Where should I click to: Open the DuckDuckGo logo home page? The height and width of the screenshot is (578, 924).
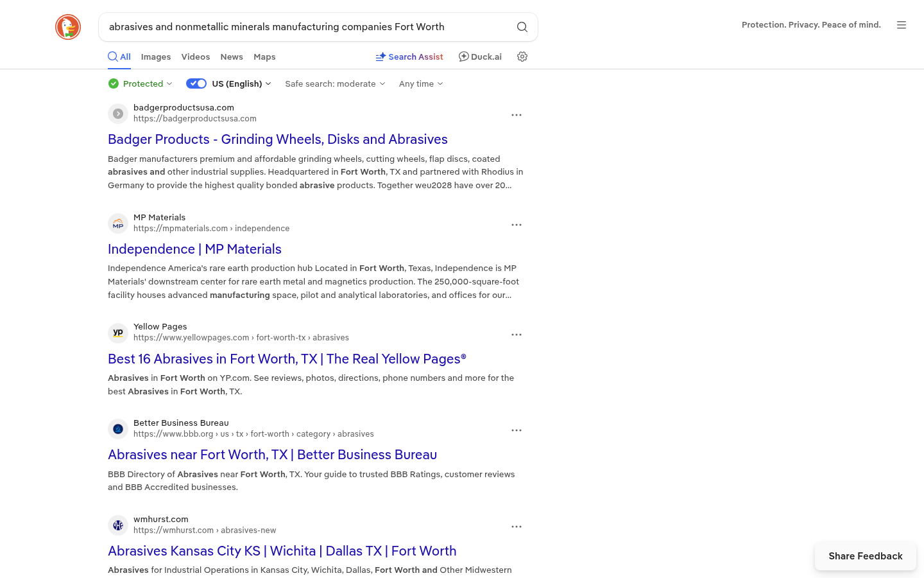(68, 27)
